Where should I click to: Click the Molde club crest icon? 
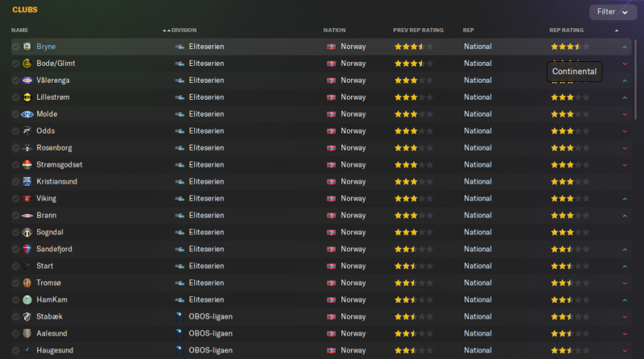27,114
